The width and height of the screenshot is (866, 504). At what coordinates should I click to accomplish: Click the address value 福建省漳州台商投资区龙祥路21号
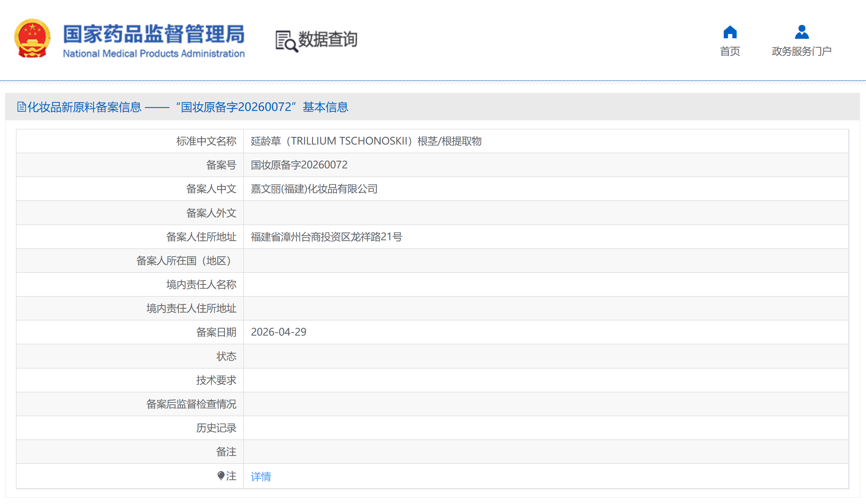[326, 237]
